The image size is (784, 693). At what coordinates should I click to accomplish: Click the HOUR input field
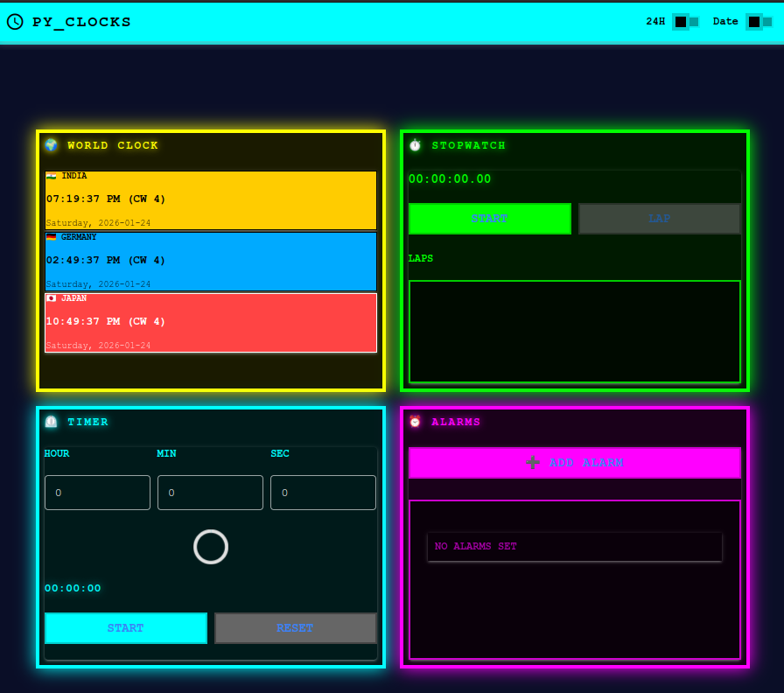96,492
